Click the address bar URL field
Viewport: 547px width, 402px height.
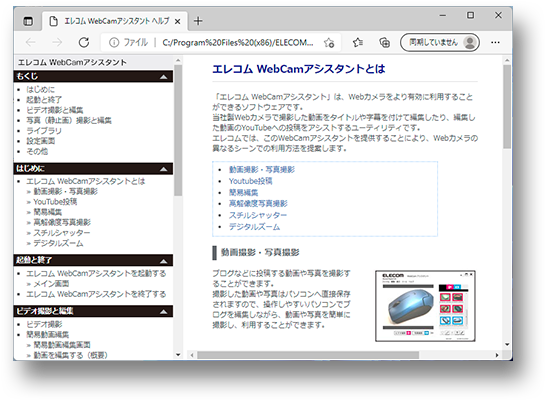(x=238, y=43)
